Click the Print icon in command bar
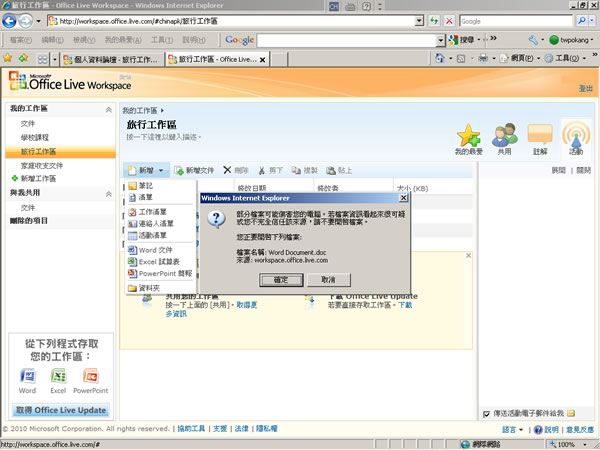The height and width of the screenshot is (450, 600). [x=483, y=58]
